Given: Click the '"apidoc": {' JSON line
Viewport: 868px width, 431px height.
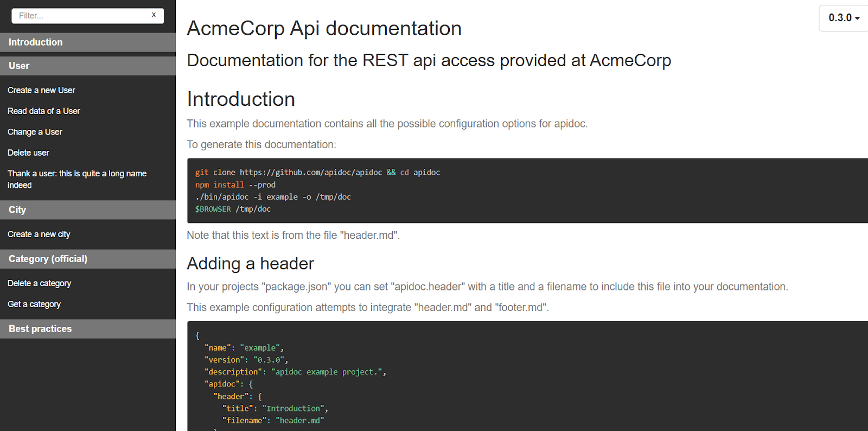Looking at the screenshot, I should 228,384.
